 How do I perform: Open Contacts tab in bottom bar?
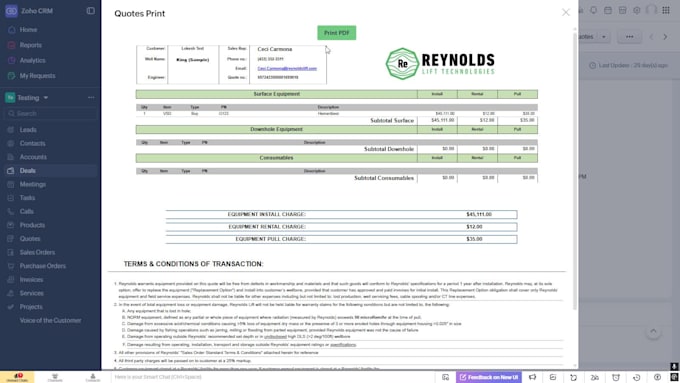coord(92,377)
